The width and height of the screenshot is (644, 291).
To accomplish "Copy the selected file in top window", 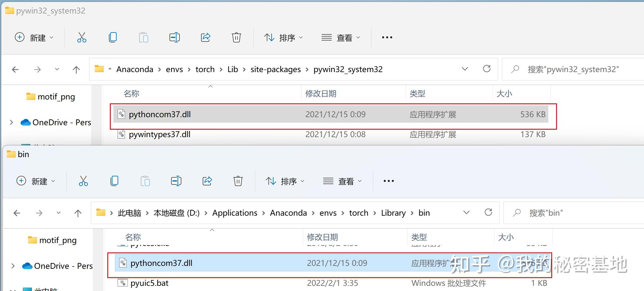I will (x=113, y=37).
